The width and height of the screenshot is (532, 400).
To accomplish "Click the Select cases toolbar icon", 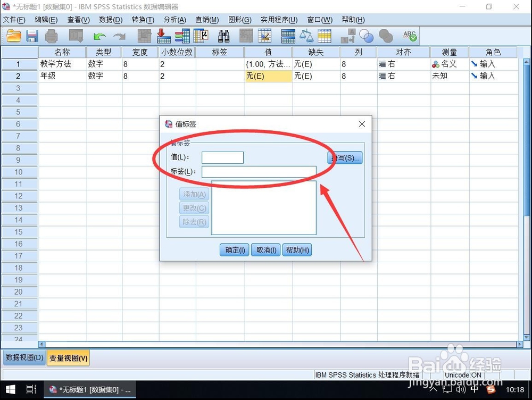I will click(325, 36).
